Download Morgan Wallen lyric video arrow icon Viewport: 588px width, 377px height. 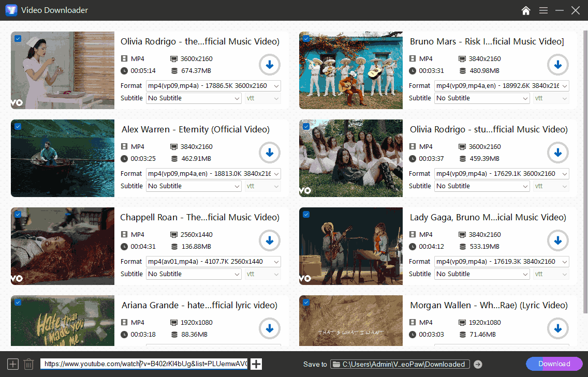click(x=558, y=329)
